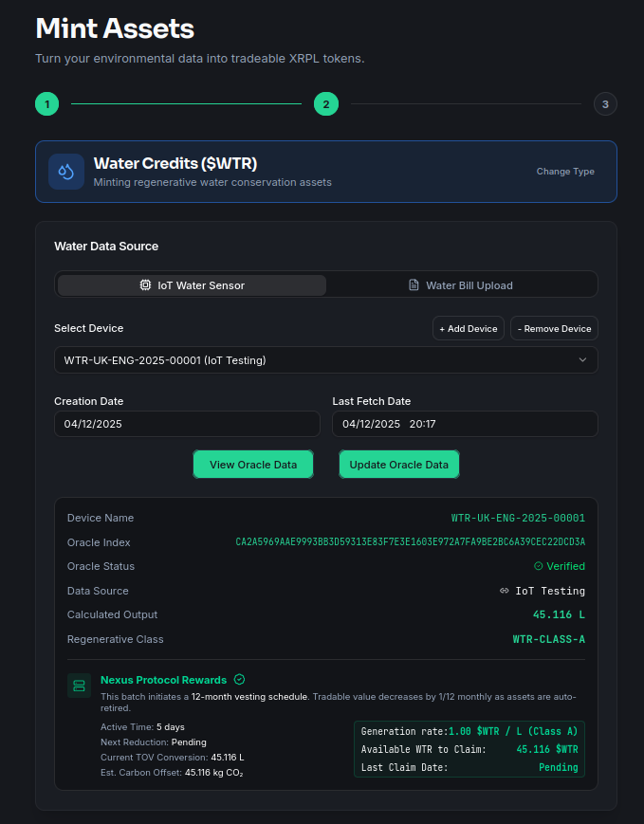Click the Next Reduction Pending line
The width and height of the screenshot is (644, 824).
[x=154, y=742]
